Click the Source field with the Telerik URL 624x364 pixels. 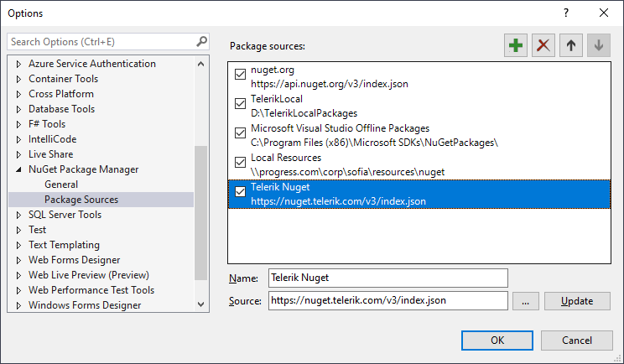click(388, 301)
